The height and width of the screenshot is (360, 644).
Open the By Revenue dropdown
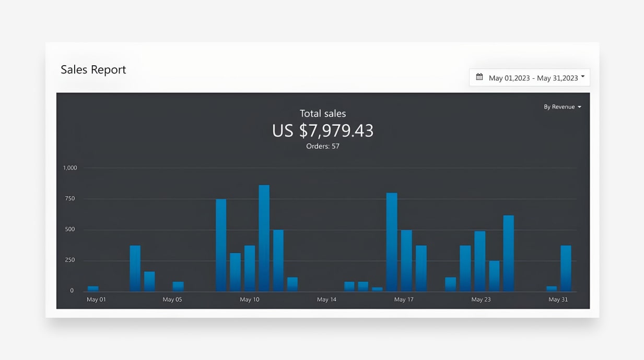pyautogui.click(x=562, y=107)
